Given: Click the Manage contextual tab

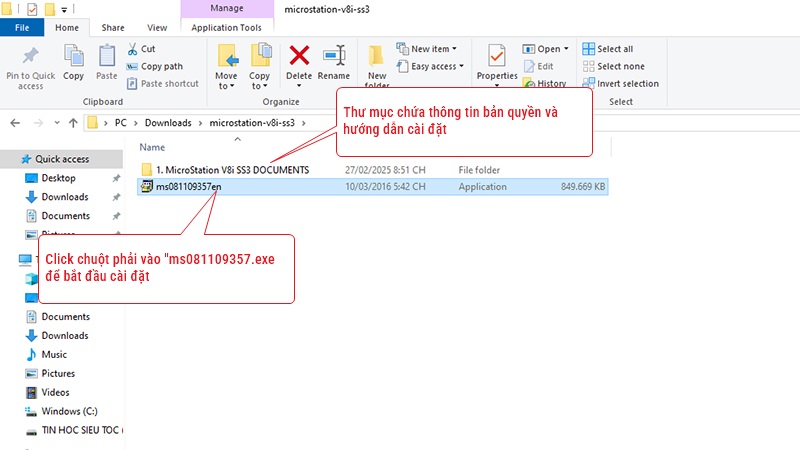Looking at the screenshot, I should click(x=227, y=8).
